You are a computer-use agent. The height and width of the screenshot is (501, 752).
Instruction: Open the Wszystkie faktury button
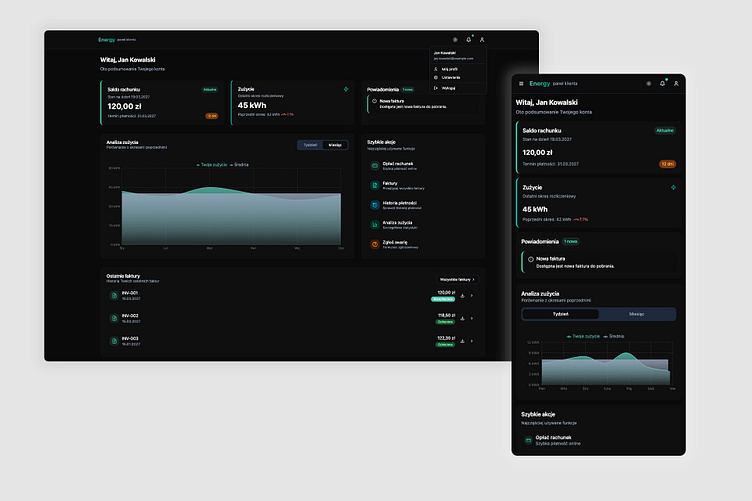(x=457, y=280)
